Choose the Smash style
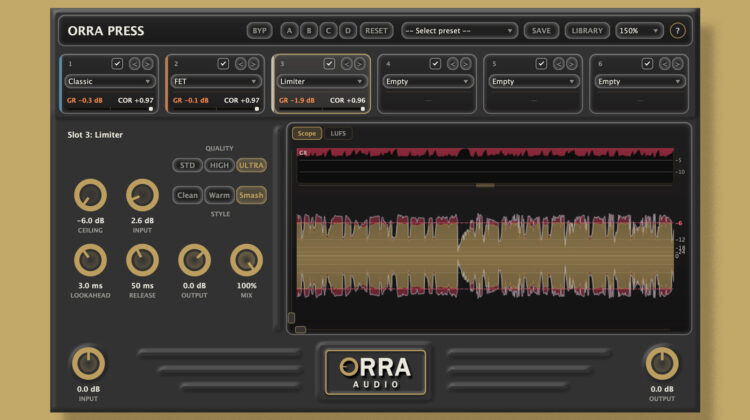This screenshot has width=750, height=420. [x=251, y=195]
